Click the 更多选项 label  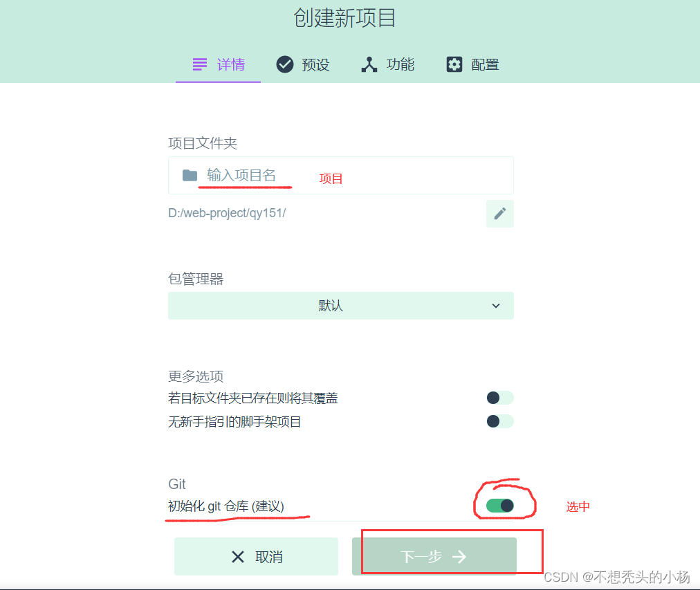pyautogui.click(x=196, y=376)
